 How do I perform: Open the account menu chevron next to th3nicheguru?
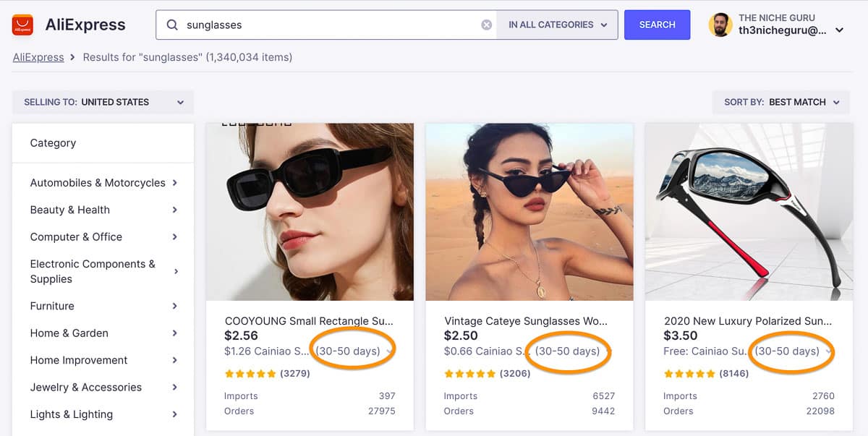click(x=838, y=31)
